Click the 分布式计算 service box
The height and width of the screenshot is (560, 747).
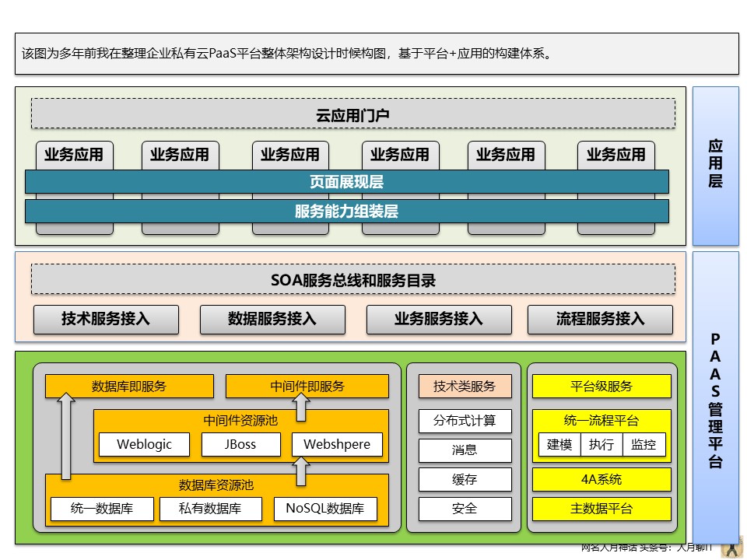(x=465, y=421)
